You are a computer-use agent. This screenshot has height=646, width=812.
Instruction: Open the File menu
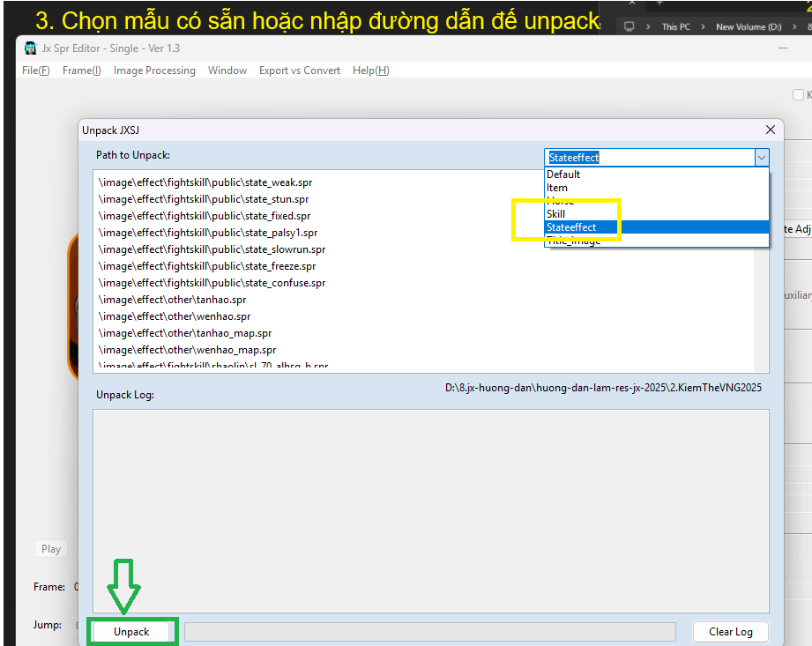point(35,71)
